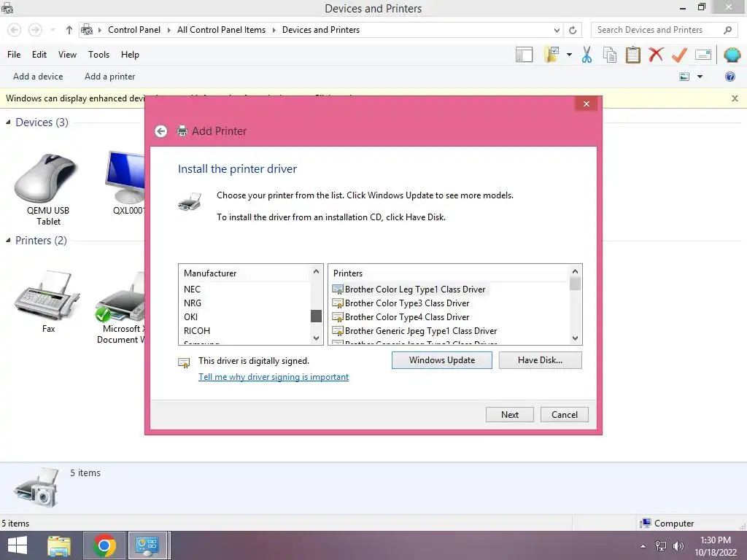
Task: Open Google Chrome from taskbar
Action: [104, 545]
